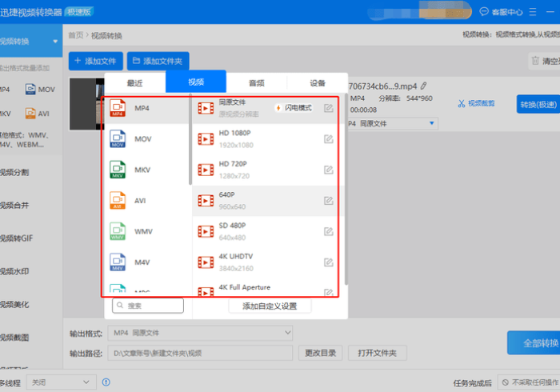560x392 pixels.
Task: Click edit icon beside HD 1080P preset
Action: (x=329, y=139)
